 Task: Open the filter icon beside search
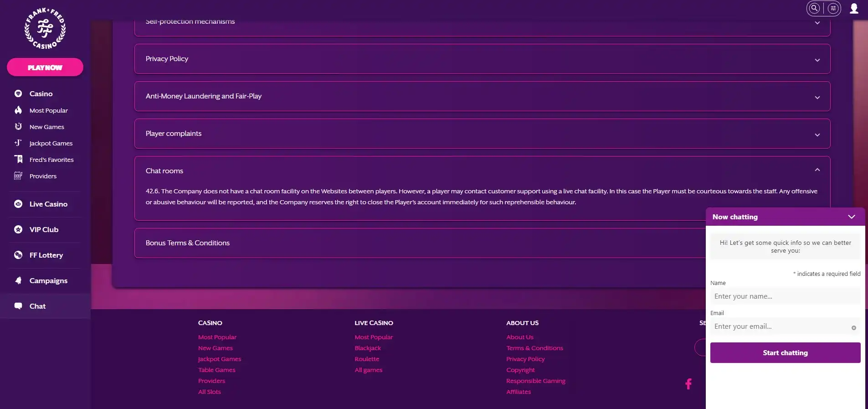coord(833,8)
